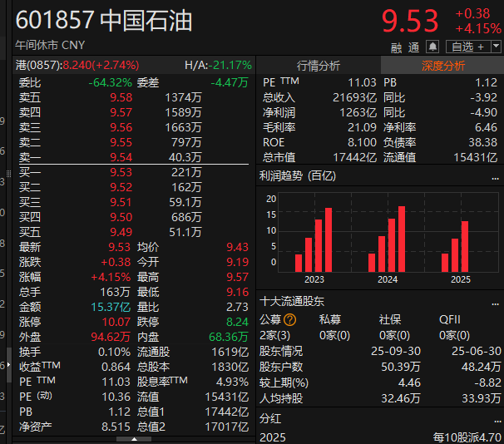Click the price alert bell icon

432,47
